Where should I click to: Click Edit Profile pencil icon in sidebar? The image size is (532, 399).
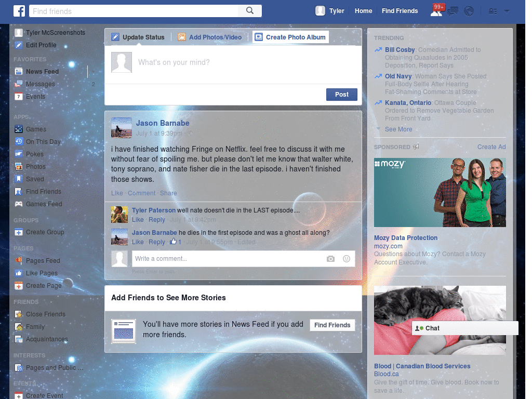pyautogui.click(x=19, y=45)
